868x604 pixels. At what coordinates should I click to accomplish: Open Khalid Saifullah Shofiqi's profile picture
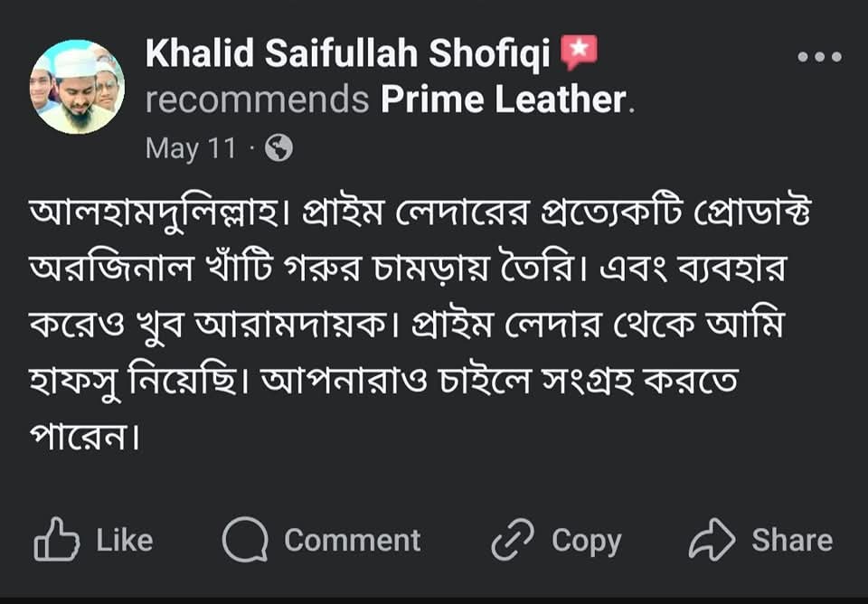point(78,88)
